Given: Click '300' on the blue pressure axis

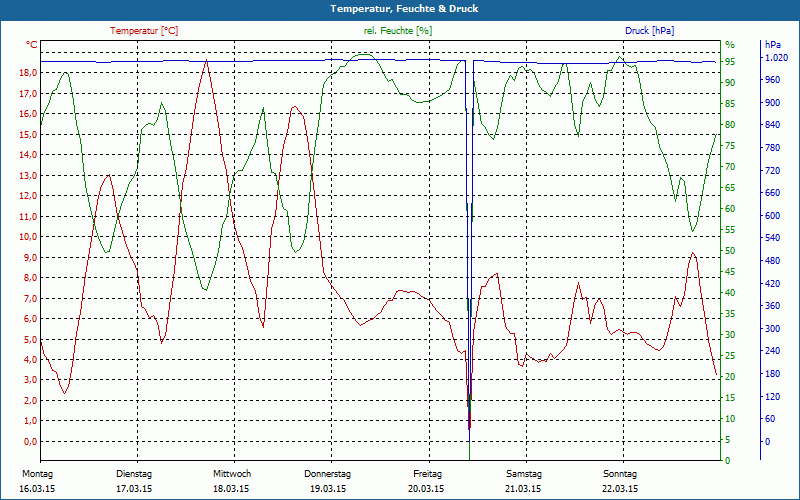Looking at the screenshot, I should (772, 329).
